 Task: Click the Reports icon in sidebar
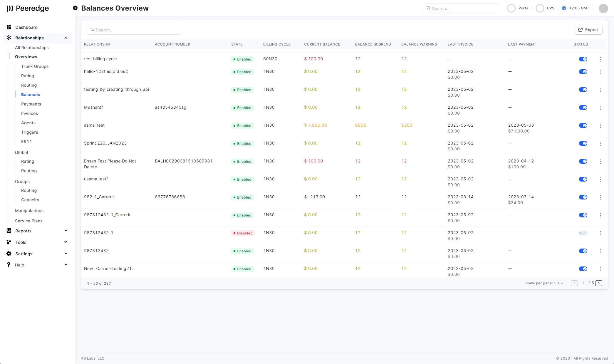tap(9, 231)
